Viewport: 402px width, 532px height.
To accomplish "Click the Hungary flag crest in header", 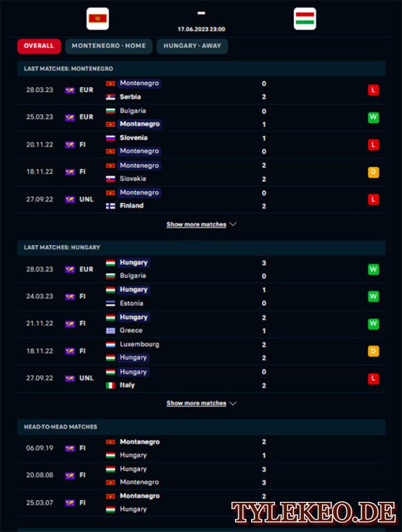I will pyautogui.click(x=305, y=19).
